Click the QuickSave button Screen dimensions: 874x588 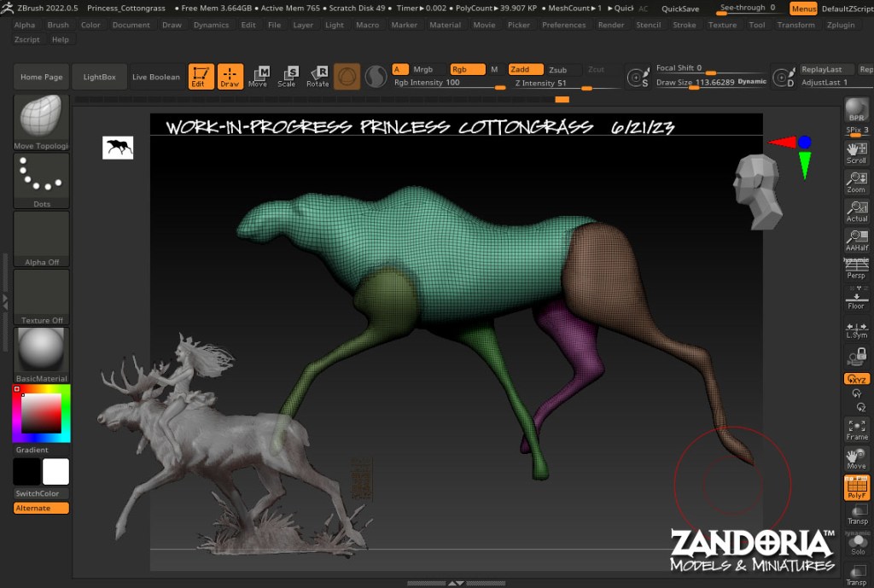(680, 9)
